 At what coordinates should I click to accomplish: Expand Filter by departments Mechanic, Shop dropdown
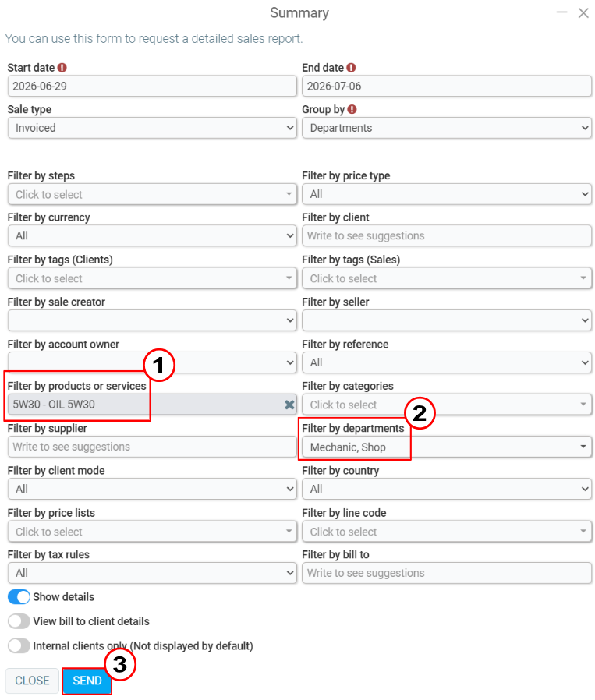[447, 447]
